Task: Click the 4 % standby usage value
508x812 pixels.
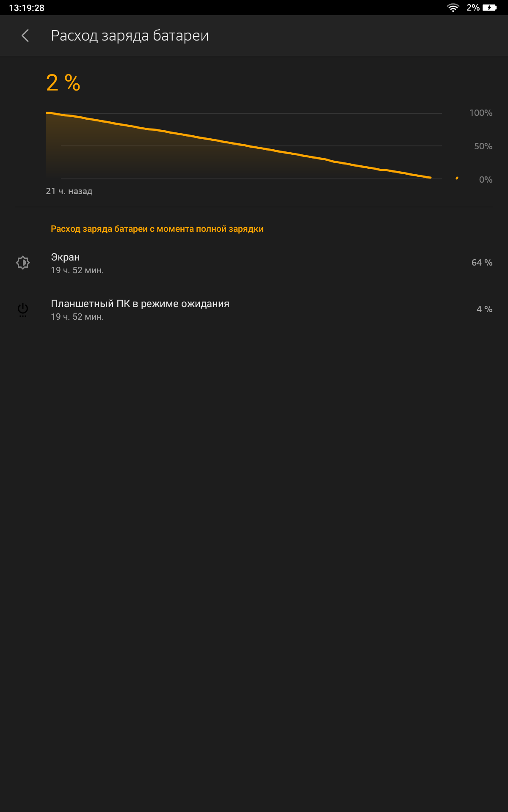Action: click(x=484, y=309)
